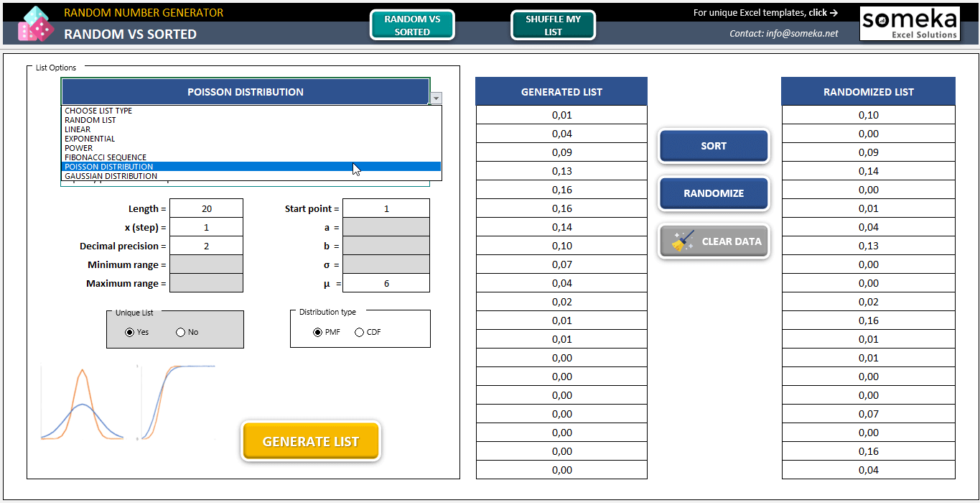
Task: Click the GENERATE LIST button
Action: pyautogui.click(x=310, y=440)
